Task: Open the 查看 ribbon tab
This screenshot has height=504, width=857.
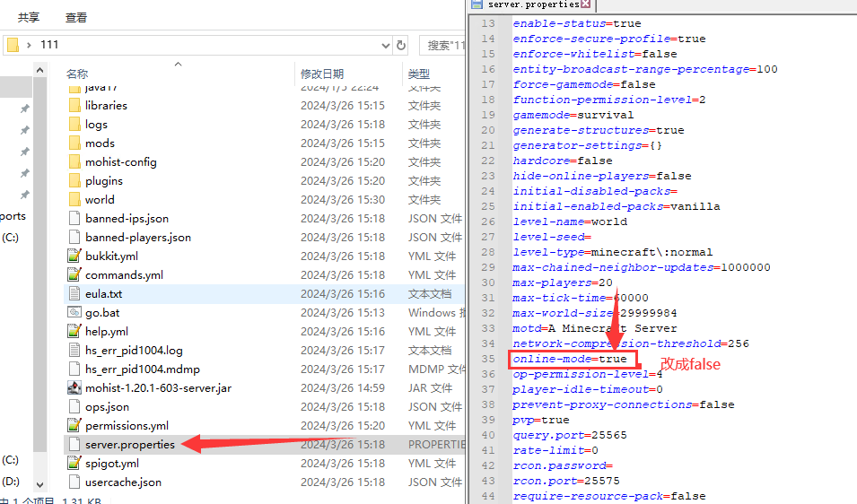Action: point(76,17)
